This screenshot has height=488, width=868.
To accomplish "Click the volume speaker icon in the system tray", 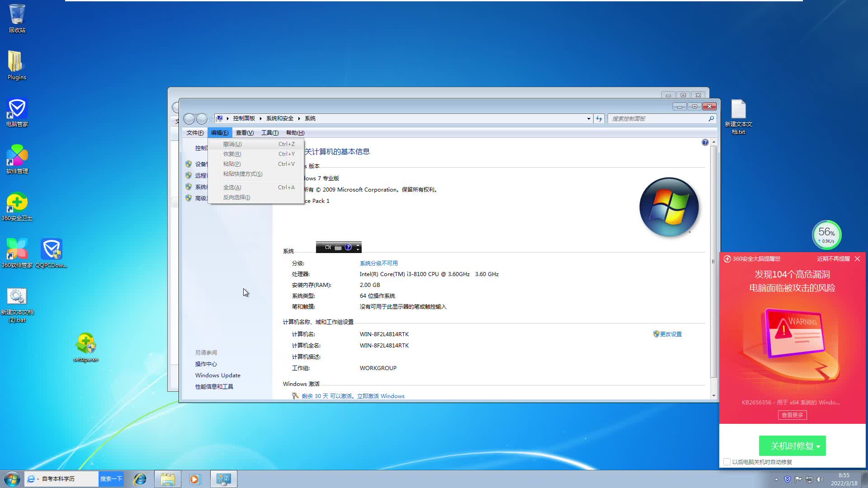I will coord(820,479).
